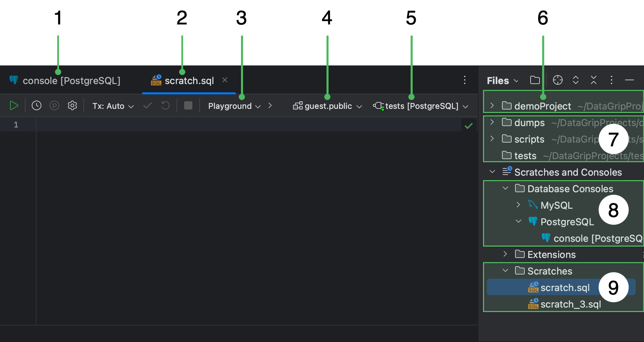The height and width of the screenshot is (342, 644).
Task: Locate opened file with the crosshair icon
Action: pos(557,80)
